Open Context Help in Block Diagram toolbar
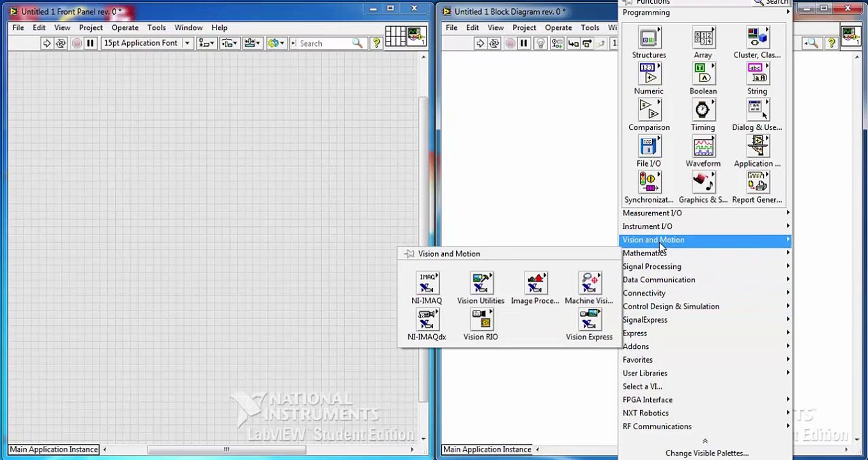 pos(832,43)
